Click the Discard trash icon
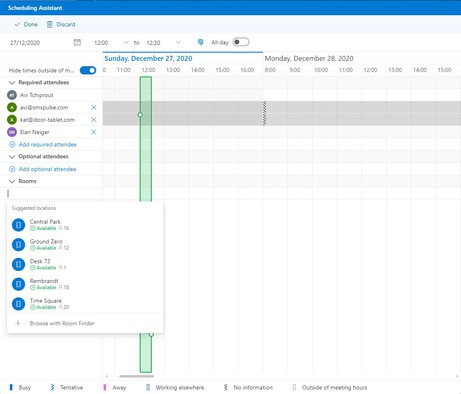This screenshot has width=461, height=394. pos(49,24)
